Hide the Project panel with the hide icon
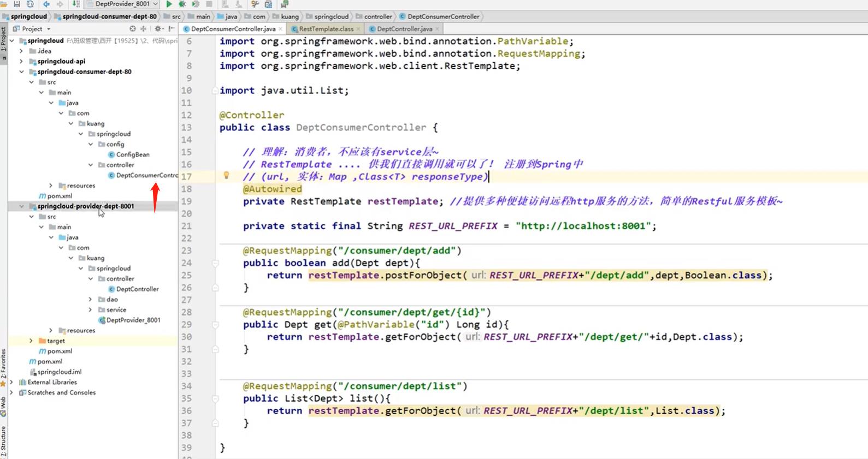Image resolution: width=868 pixels, height=459 pixels. [172, 28]
